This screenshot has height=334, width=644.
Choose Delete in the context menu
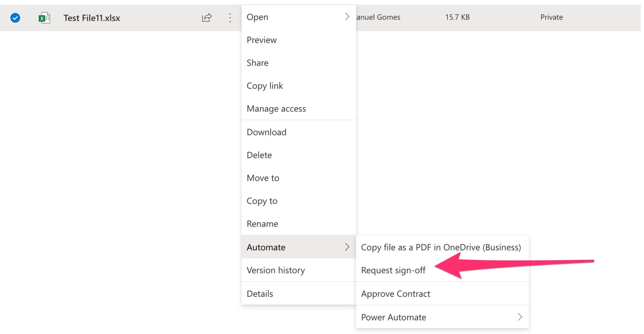298,155
